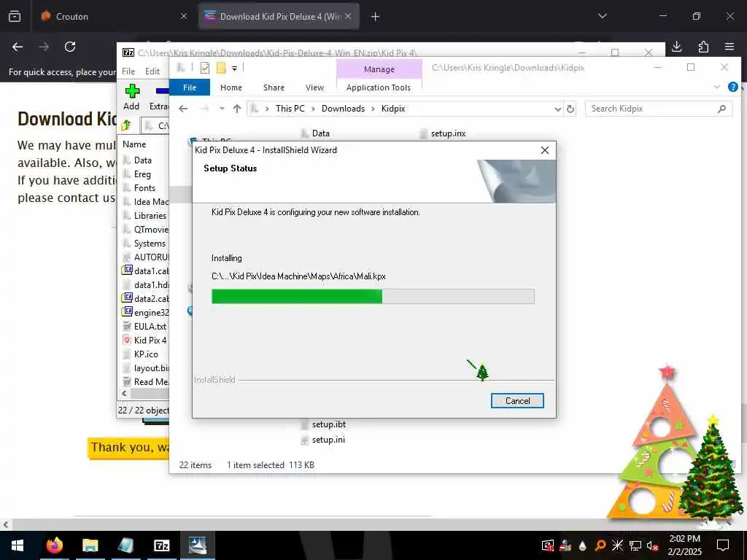The width and height of the screenshot is (747, 560).
Task: Open the 7-Zip File menu
Action: tap(128, 71)
